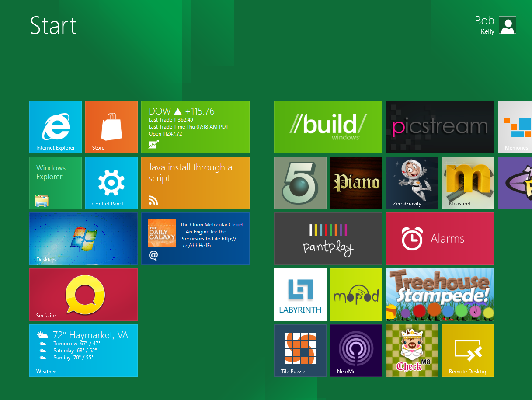Open the Alarms tile
Viewport: 532px width, 400px height.
tap(440, 239)
